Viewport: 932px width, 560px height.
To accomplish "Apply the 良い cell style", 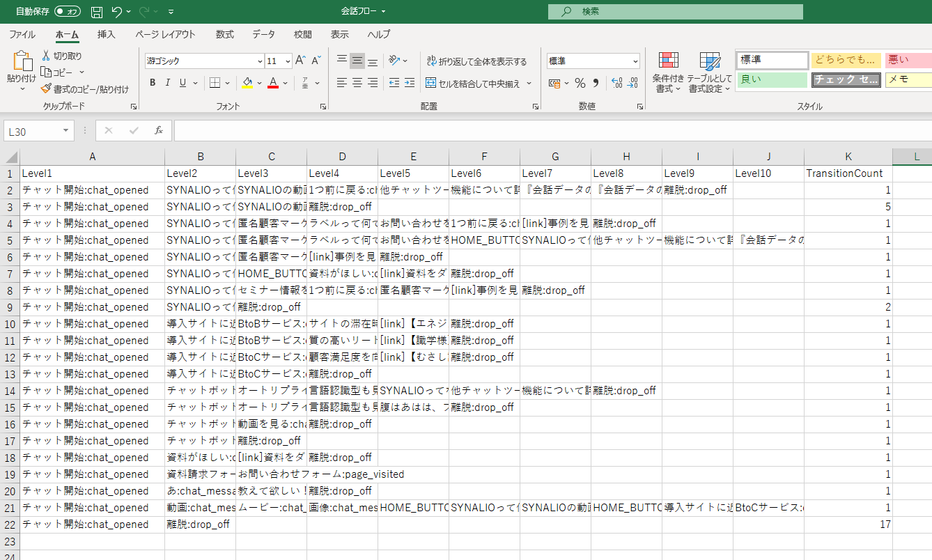I will pos(772,79).
